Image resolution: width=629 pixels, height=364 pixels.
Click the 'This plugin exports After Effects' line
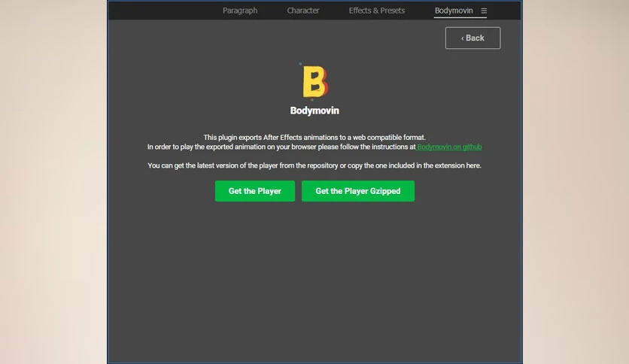click(314, 138)
